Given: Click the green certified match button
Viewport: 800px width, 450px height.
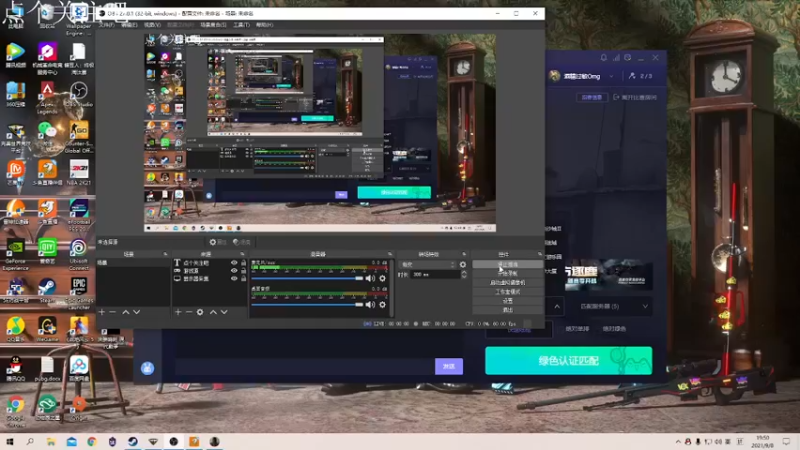Looking at the screenshot, I should pos(568,361).
